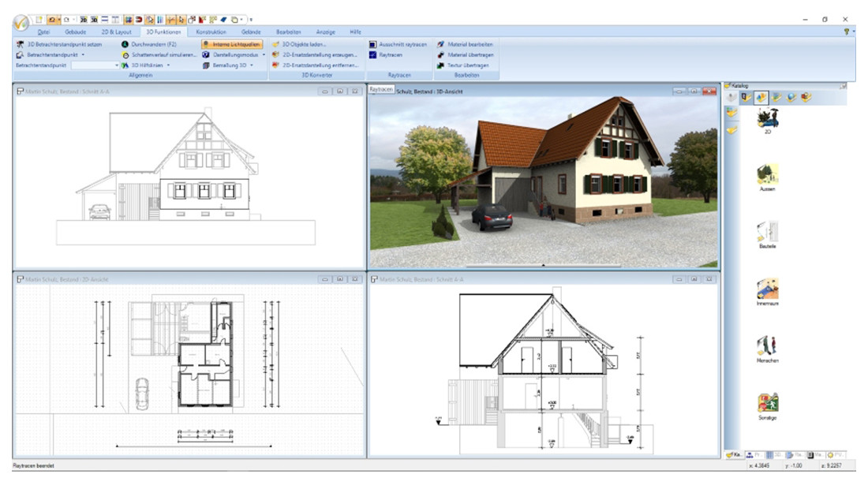
Task: Open the Menschen catalog folder
Action: (768, 349)
